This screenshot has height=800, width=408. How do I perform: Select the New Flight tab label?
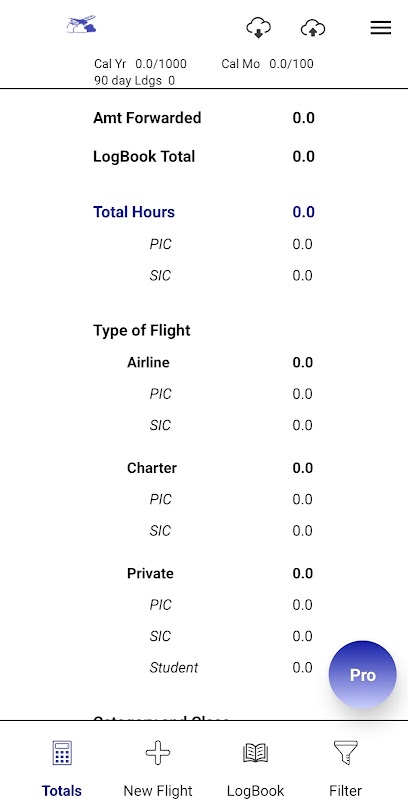[158, 791]
